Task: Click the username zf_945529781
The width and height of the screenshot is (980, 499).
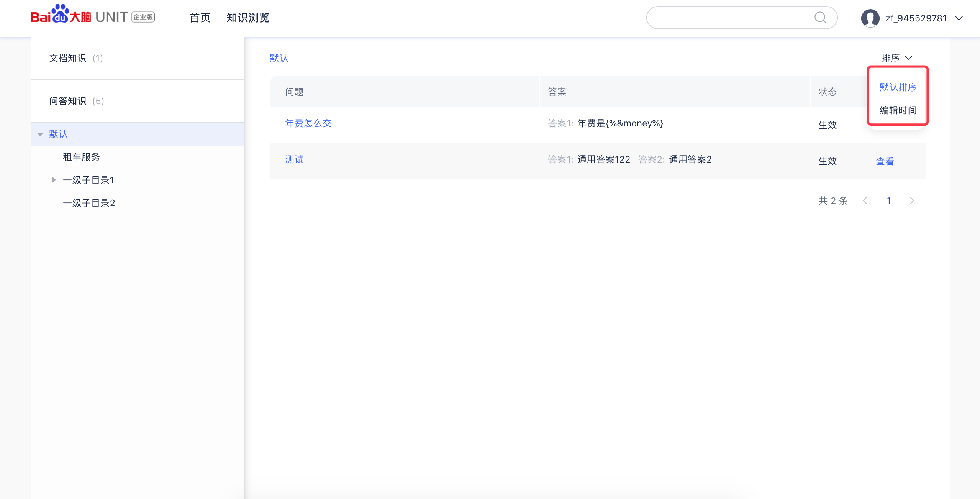Action: click(x=916, y=18)
